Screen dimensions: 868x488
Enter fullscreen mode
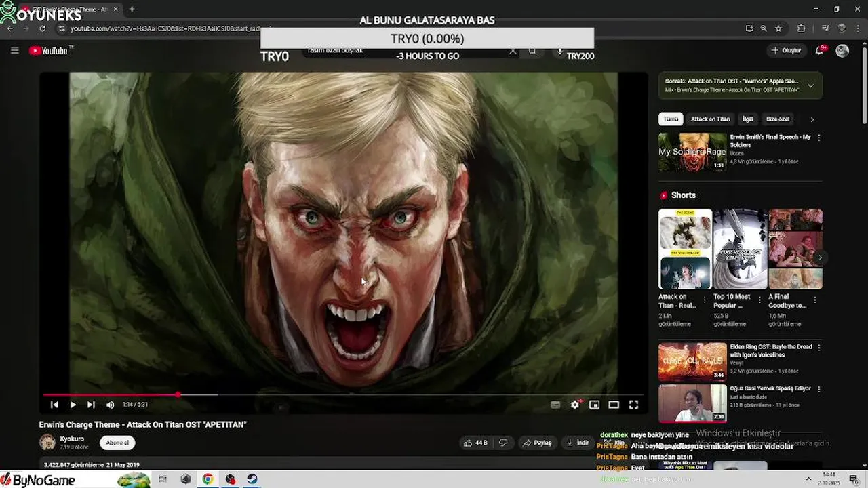click(x=633, y=405)
